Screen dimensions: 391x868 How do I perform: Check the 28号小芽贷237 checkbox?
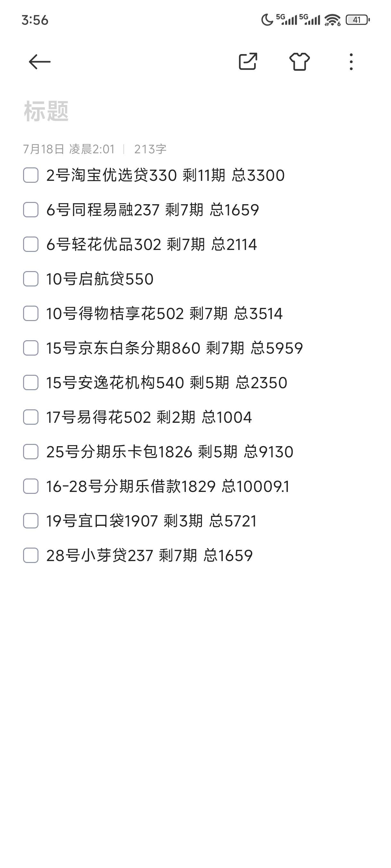point(31,555)
